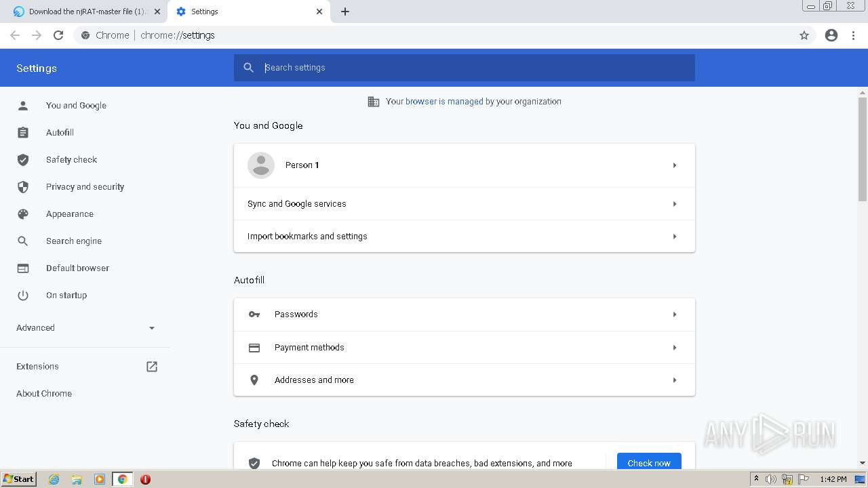Open the 'browser is managed' link
The height and width of the screenshot is (488, 868).
click(x=444, y=102)
